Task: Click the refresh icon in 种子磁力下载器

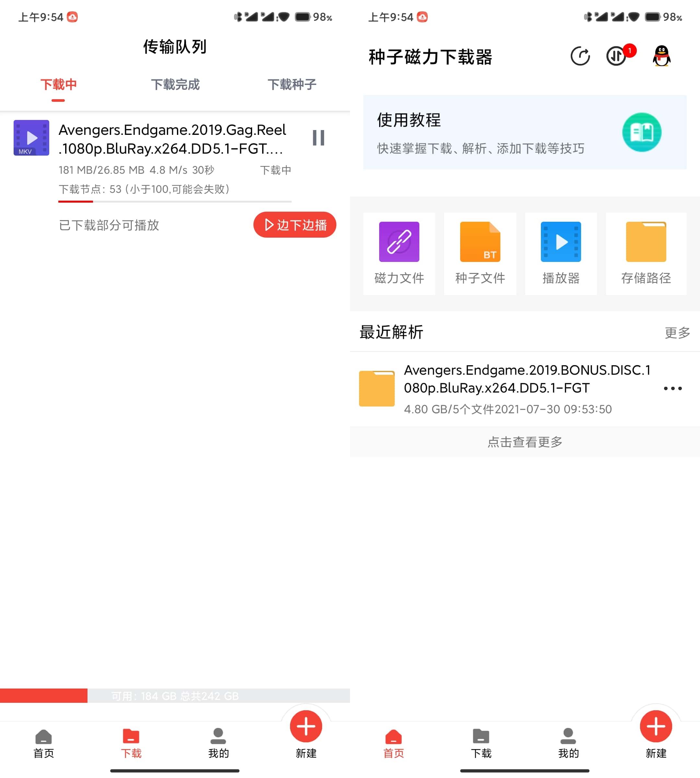Action: click(x=579, y=57)
